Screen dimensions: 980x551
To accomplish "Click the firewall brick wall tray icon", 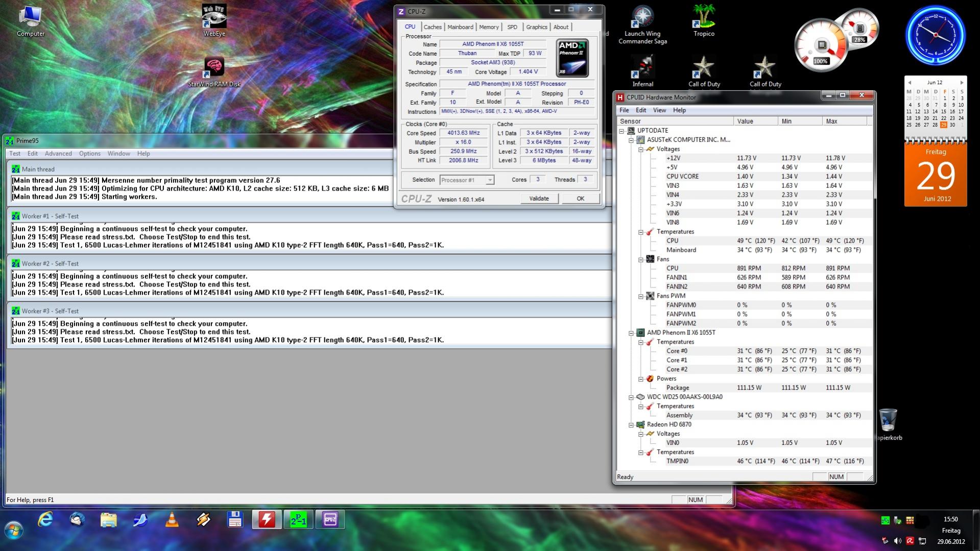I will point(910,520).
